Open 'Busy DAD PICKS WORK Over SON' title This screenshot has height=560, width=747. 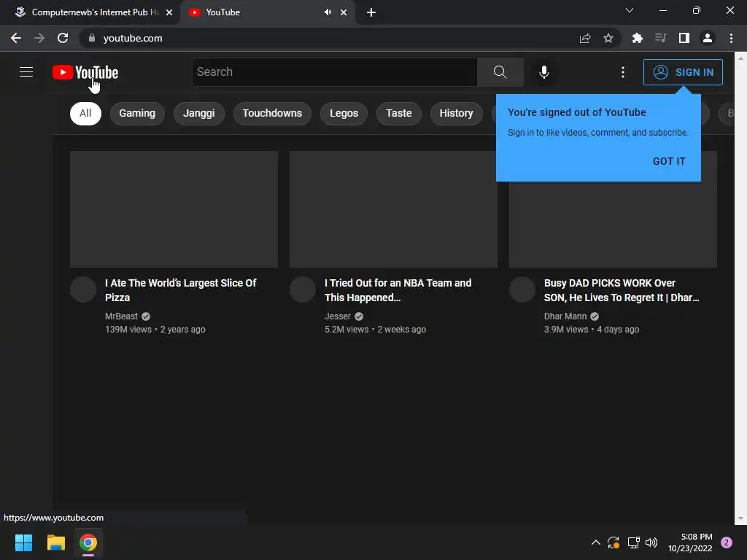click(622, 290)
